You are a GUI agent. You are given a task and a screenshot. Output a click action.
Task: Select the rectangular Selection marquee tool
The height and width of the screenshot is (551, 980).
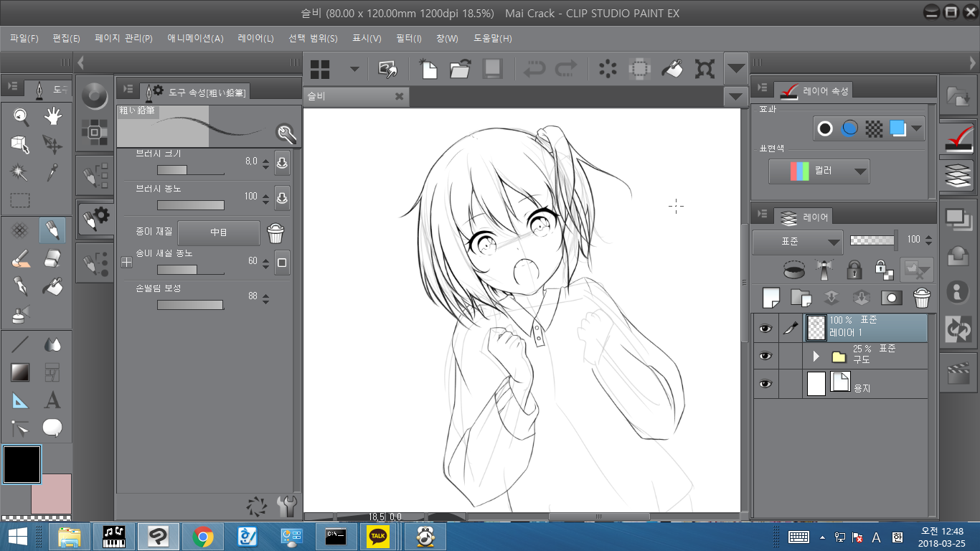(x=20, y=200)
